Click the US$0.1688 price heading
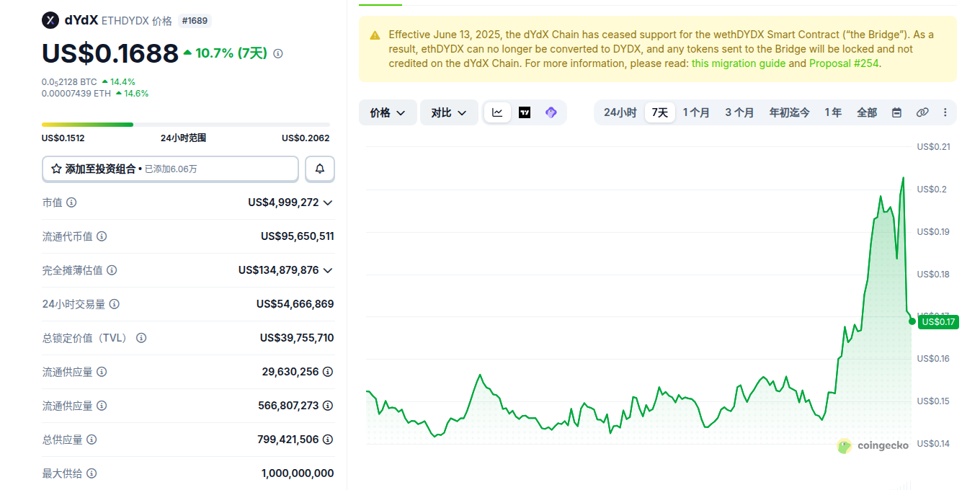The width and height of the screenshot is (980, 490). point(110,53)
